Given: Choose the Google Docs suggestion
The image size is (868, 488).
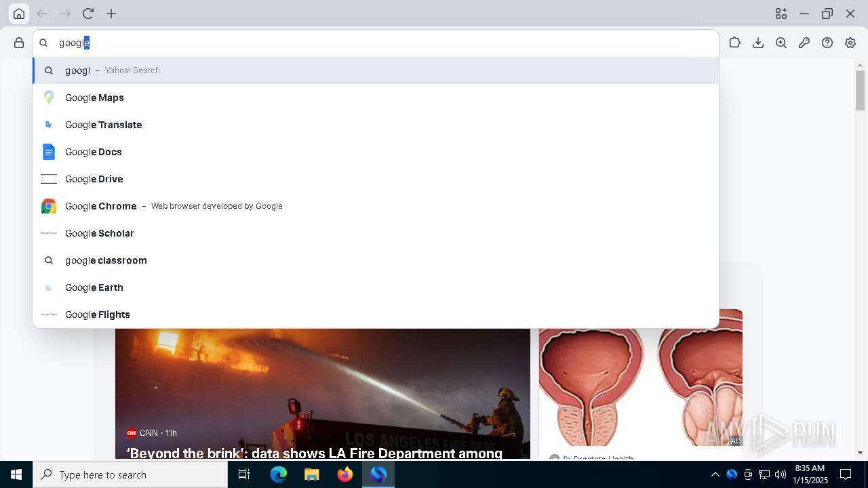Looking at the screenshot, I should click(376, 152).
